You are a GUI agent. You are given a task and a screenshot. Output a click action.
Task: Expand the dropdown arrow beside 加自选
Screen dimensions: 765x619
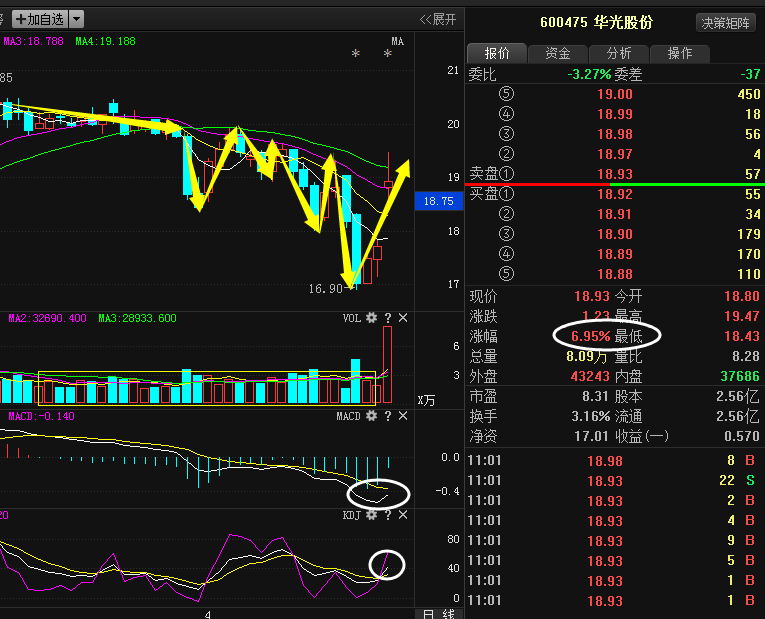point(77,20)
